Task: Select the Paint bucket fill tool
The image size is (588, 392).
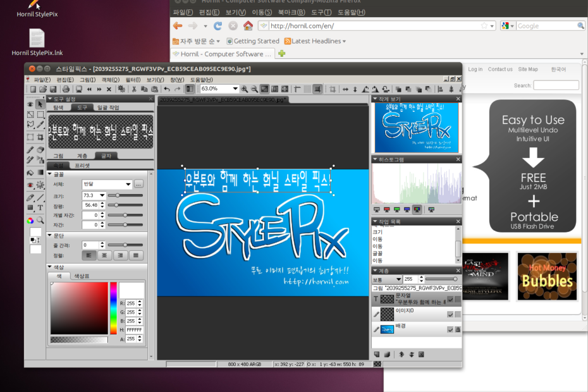Action: click(x=30, y=173)
